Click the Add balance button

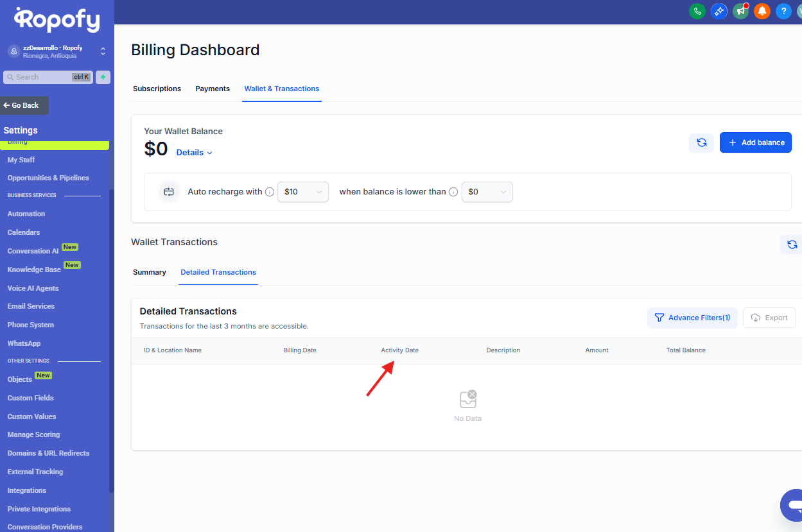coord(755,142)
